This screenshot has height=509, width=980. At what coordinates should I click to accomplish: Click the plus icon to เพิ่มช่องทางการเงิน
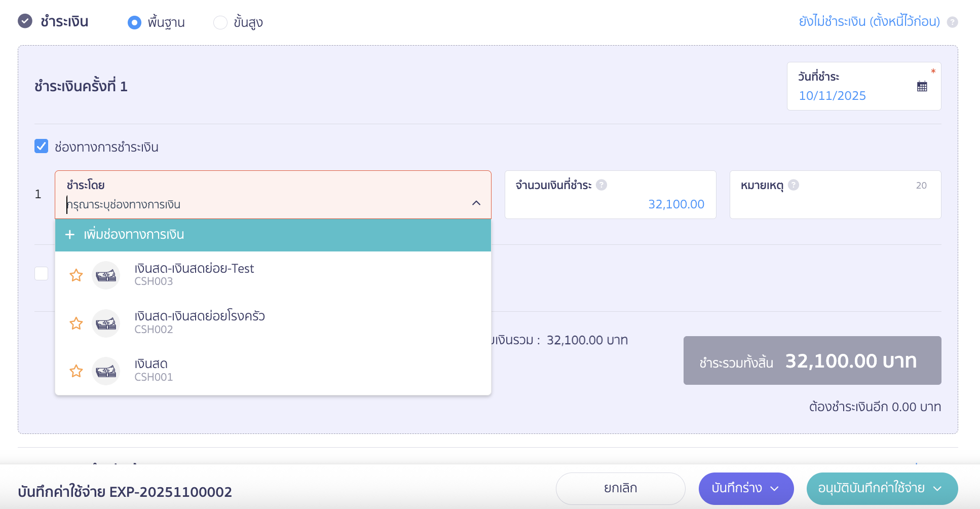click(x=69, y=234)
